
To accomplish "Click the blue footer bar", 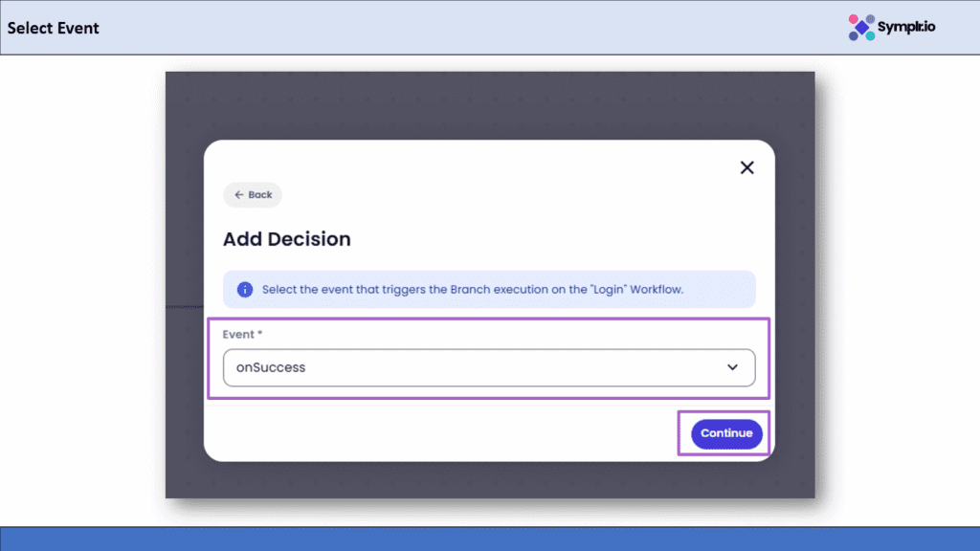I will point(490,539).
